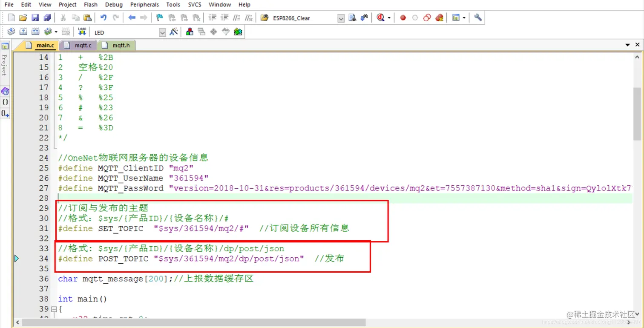This screenshot has height=328, width=644.
Task: Select the main.c tab
Action: tap(40, 45)
